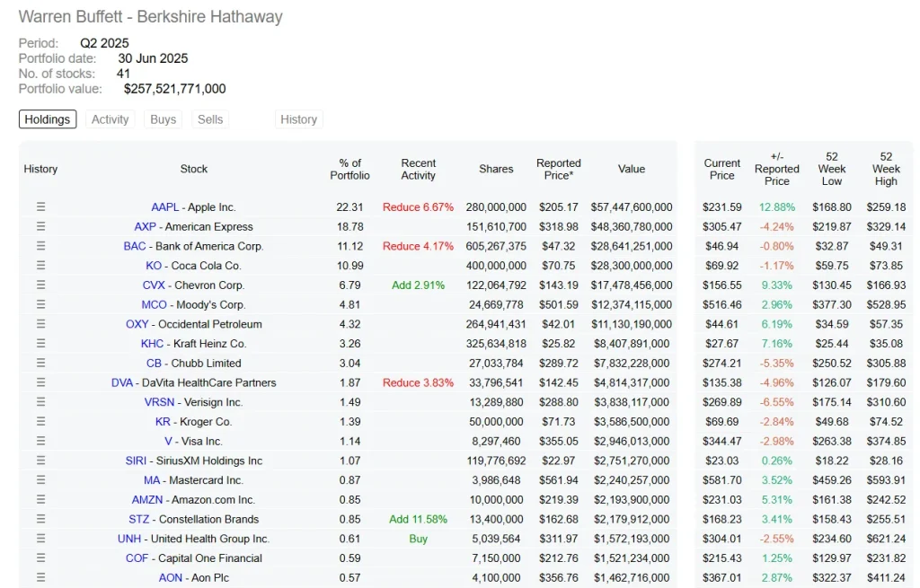Switch to the Holdings tab
Viewport: 920px width, 588px height.
coord(48,119)
